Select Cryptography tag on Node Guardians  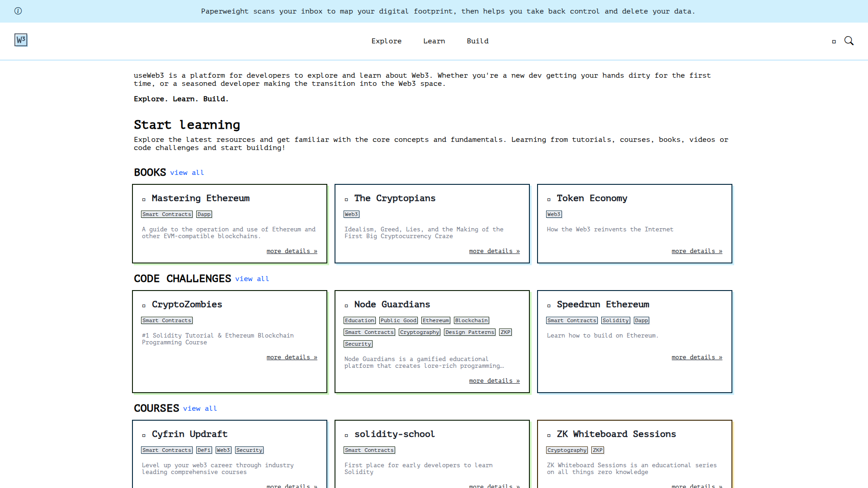coord(420,332)
